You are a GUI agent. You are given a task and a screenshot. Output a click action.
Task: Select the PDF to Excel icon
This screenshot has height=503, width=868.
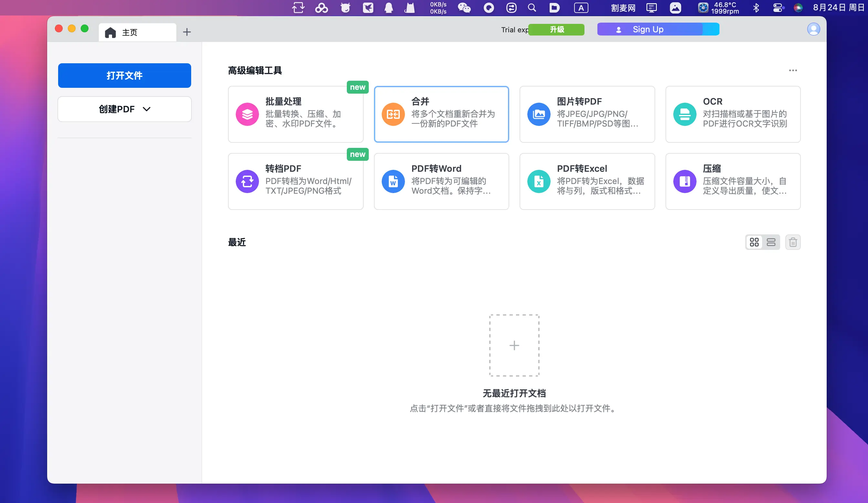click(x=538, y=181)
